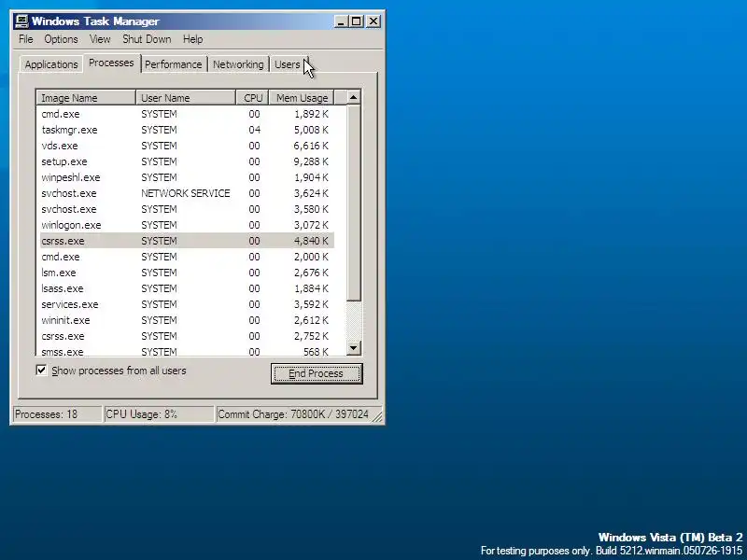Image resolution: width=747 pixels, height=560 pixels.
Task: Select the taskmgr.exe process row
Action: tap(188, 130)
